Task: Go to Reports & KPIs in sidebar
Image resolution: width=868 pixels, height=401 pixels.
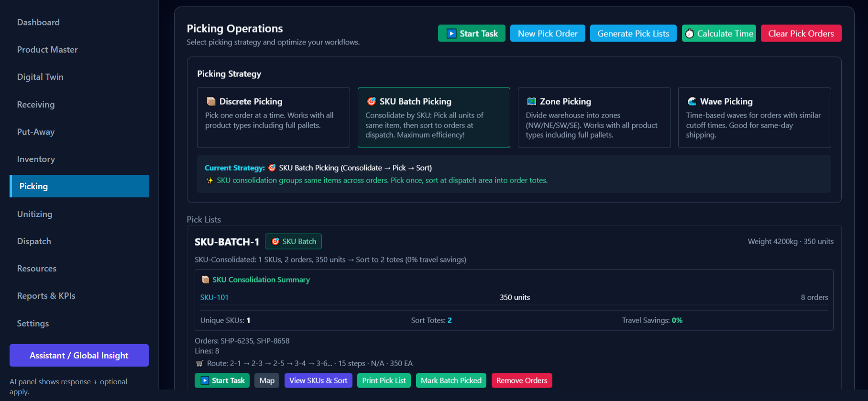Action: [x=46, y=296]
